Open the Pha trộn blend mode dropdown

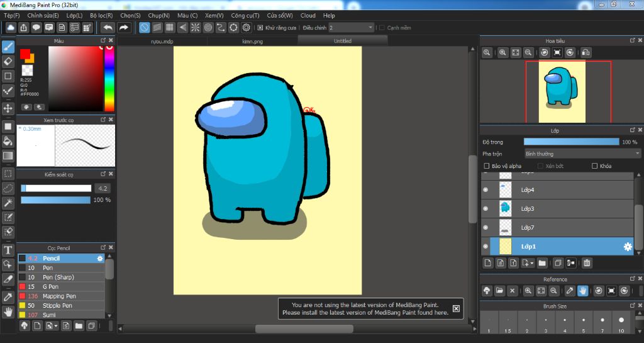point(582,154)
